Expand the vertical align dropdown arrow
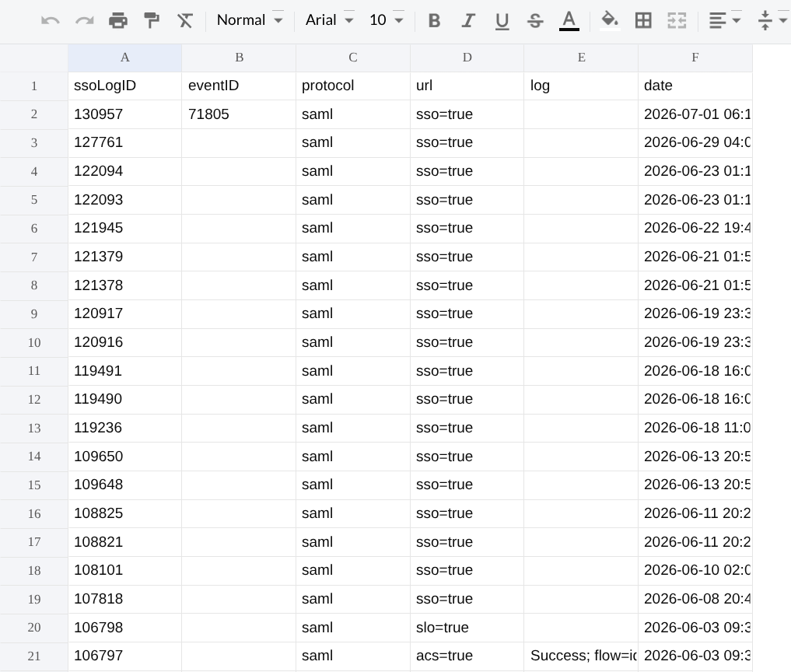Screen dimensions: 791x672 [783, 21]
